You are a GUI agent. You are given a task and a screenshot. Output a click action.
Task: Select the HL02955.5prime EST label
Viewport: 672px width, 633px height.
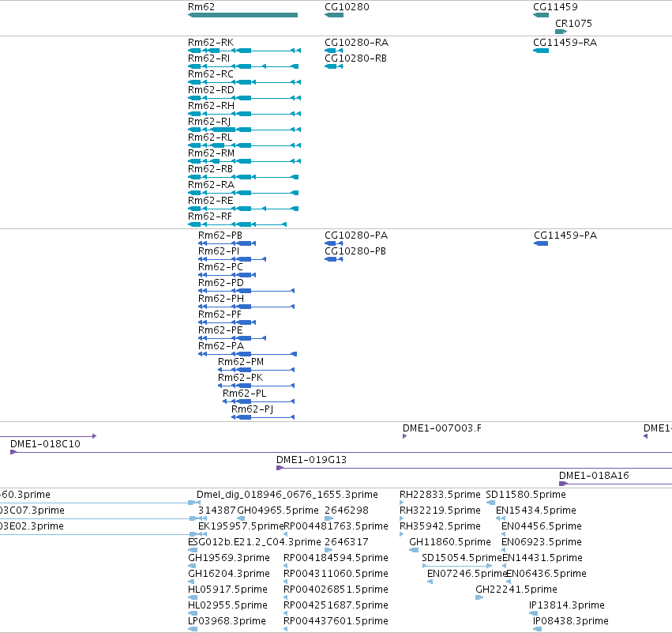coord(227,605)
